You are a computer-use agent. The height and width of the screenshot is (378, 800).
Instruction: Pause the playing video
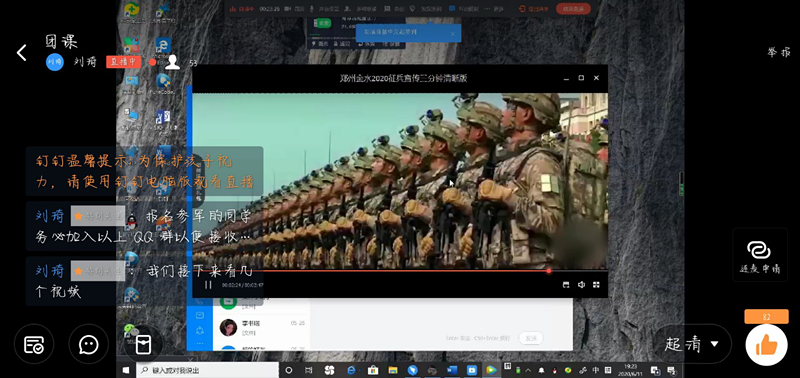coord(208,285)
